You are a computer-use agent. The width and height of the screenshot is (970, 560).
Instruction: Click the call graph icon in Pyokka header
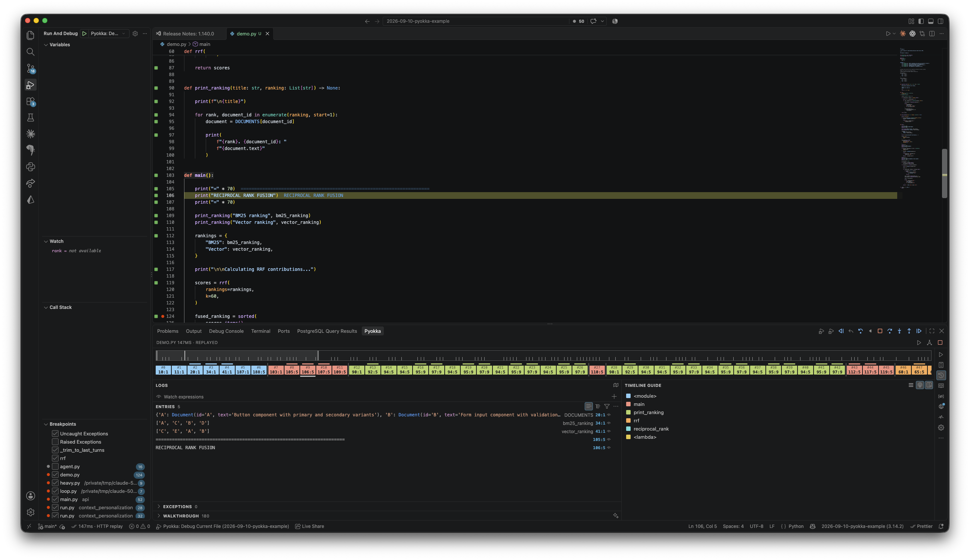pyautogui.click(x=929, y=343)
